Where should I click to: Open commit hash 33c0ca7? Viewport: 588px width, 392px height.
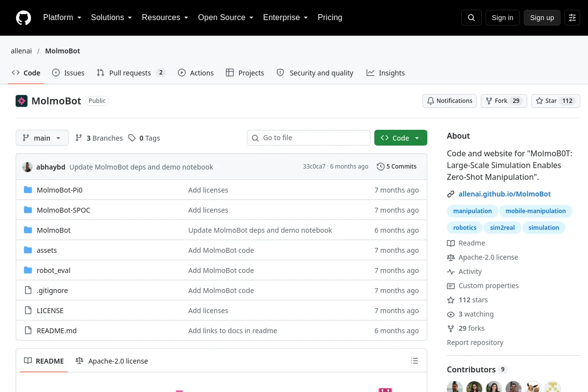click(x=314, y=167)
